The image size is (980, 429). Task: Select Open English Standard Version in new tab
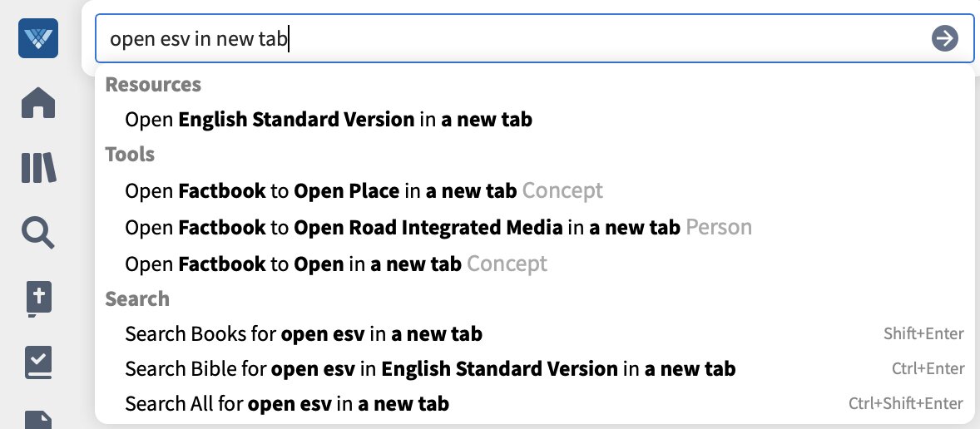pos(534,119)
